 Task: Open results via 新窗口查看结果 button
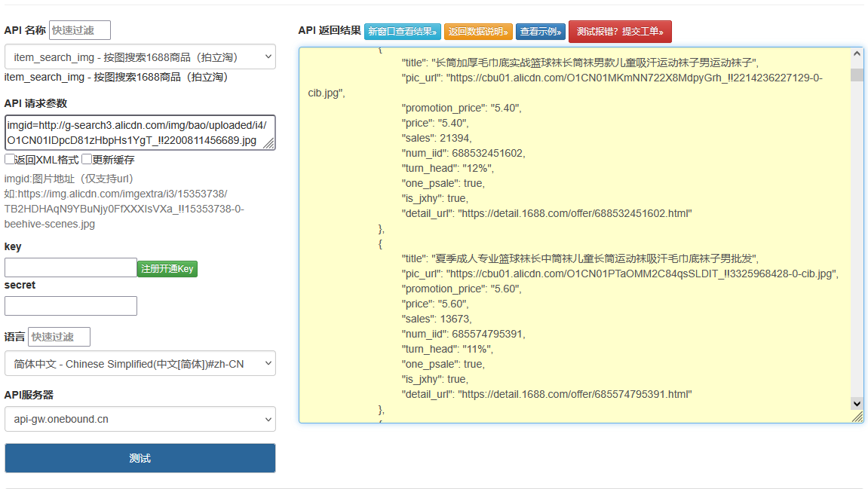click(402, 32)
